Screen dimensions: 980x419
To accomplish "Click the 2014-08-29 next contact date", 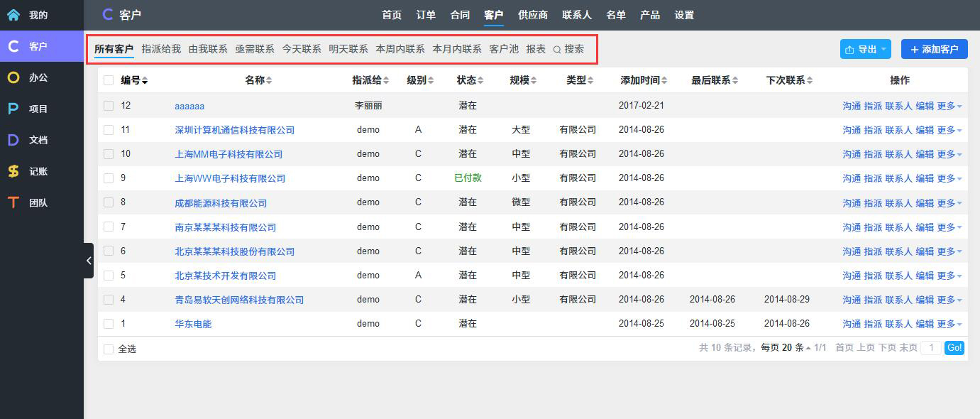I will pyautogui.click(x=787, y=299).
